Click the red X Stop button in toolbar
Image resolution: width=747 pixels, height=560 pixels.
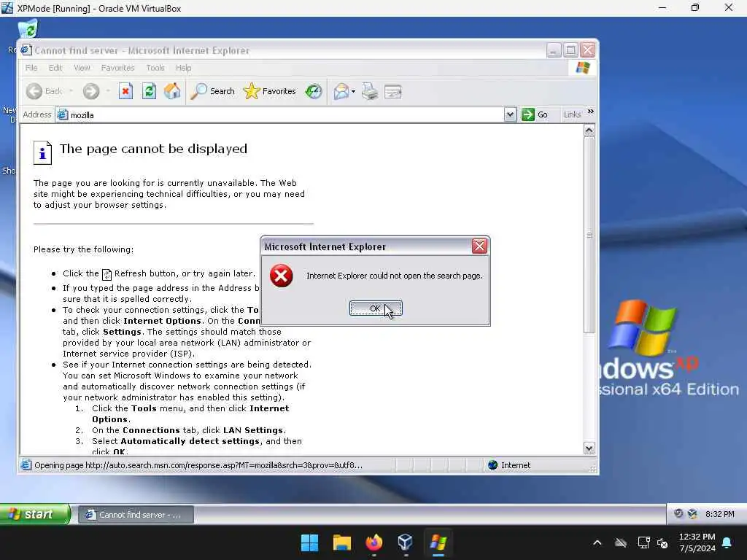[125, 91]
